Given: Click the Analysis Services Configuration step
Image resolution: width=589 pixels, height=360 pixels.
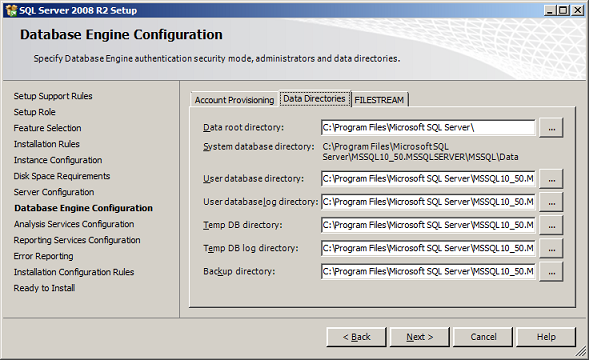Looking at the screenshot, I should pyautogui.click(x=74, y=224).
